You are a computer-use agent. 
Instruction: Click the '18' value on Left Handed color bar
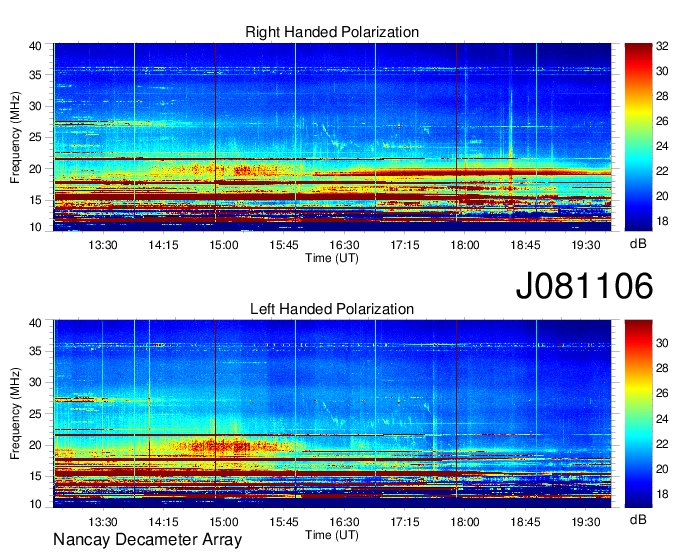[x=662, y=494]
